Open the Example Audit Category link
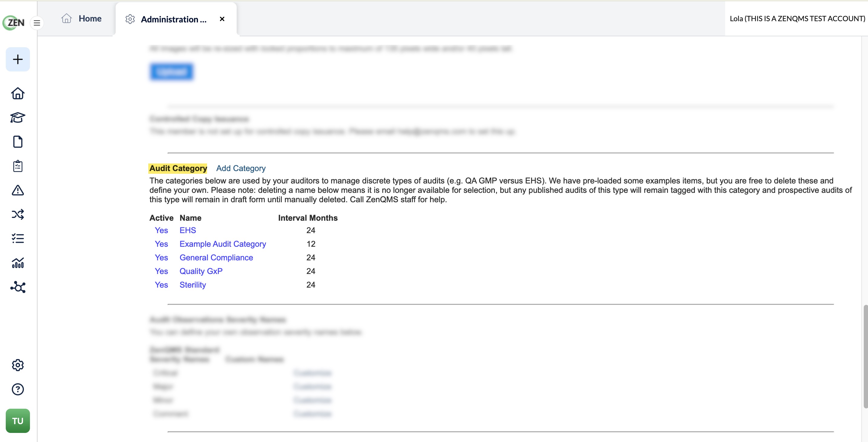Viewport: 868px width, 442px height. click(223, 244)
